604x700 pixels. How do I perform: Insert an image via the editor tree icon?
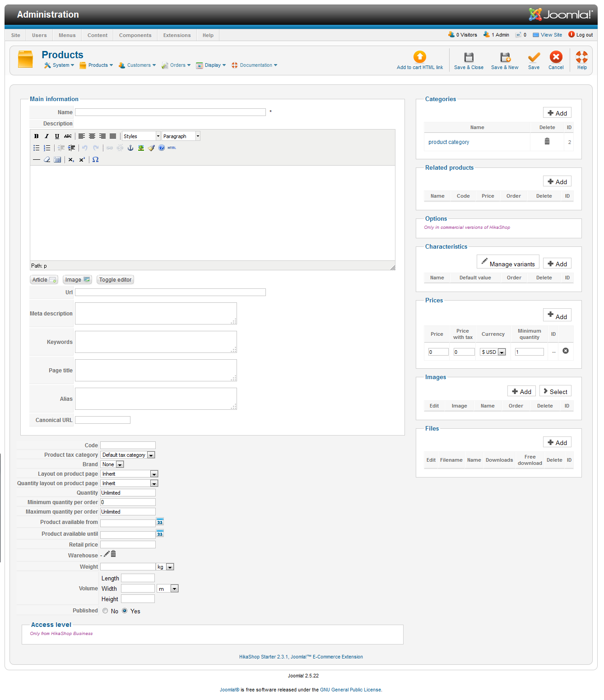tap(141, 148)
